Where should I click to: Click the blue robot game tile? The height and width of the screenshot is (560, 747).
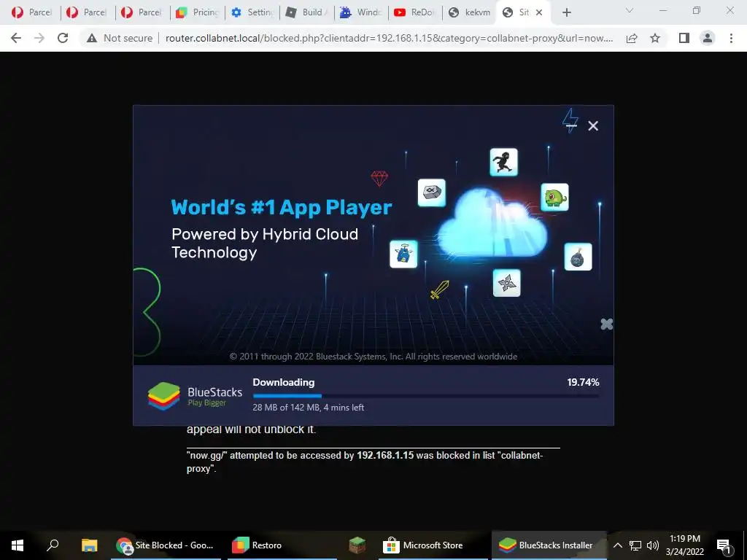pyautogui.click(x=403, y=254)
